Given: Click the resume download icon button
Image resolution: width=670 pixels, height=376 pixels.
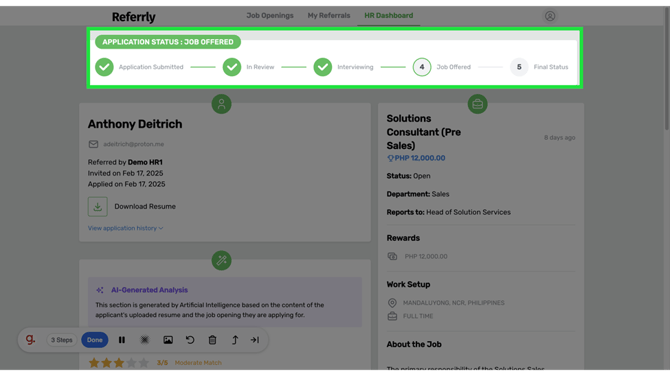Looking at the screenshot, I should coord(98,206).
